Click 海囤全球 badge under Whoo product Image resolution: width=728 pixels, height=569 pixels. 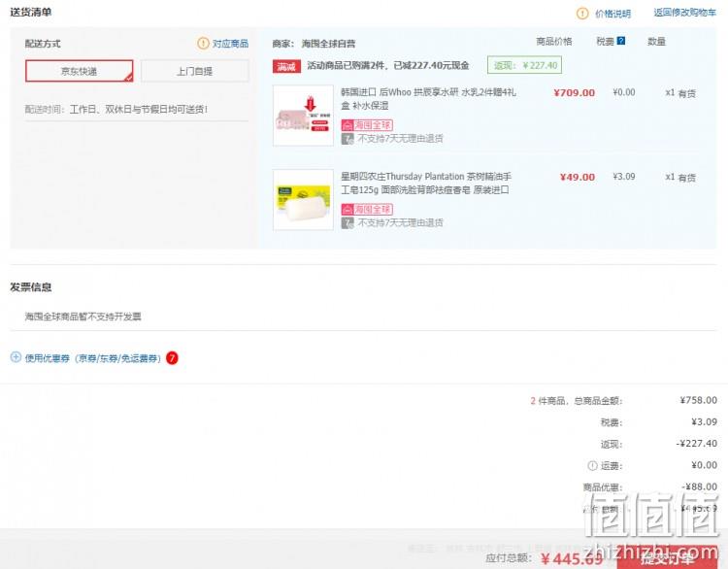[367, 125]
